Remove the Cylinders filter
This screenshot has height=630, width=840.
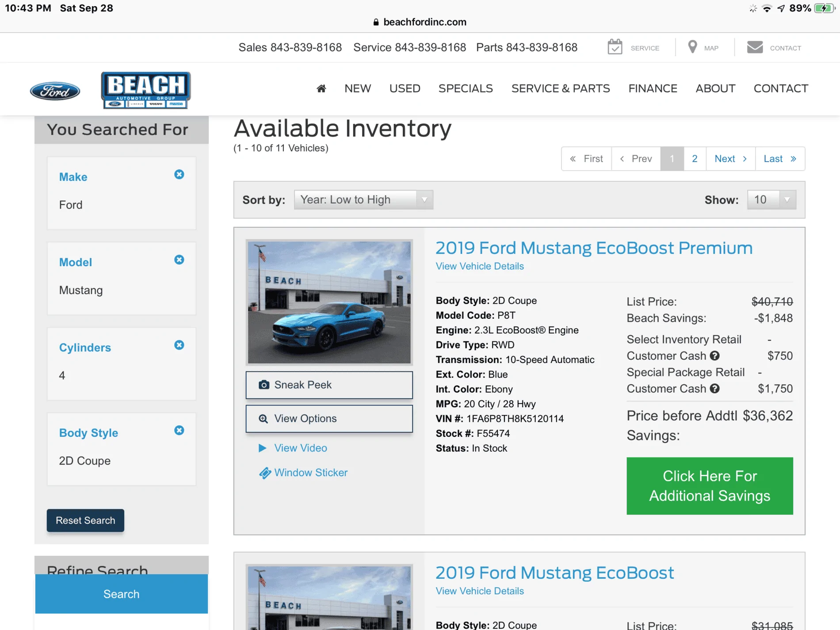(x=179, y=345)
